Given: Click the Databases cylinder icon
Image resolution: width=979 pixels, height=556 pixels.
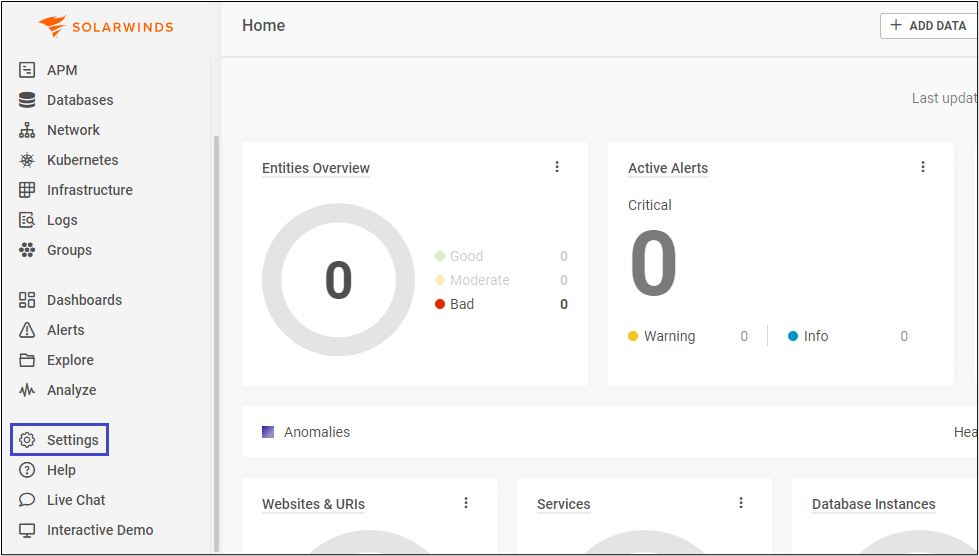Looking at the screenshot, I should pos(27,100).
